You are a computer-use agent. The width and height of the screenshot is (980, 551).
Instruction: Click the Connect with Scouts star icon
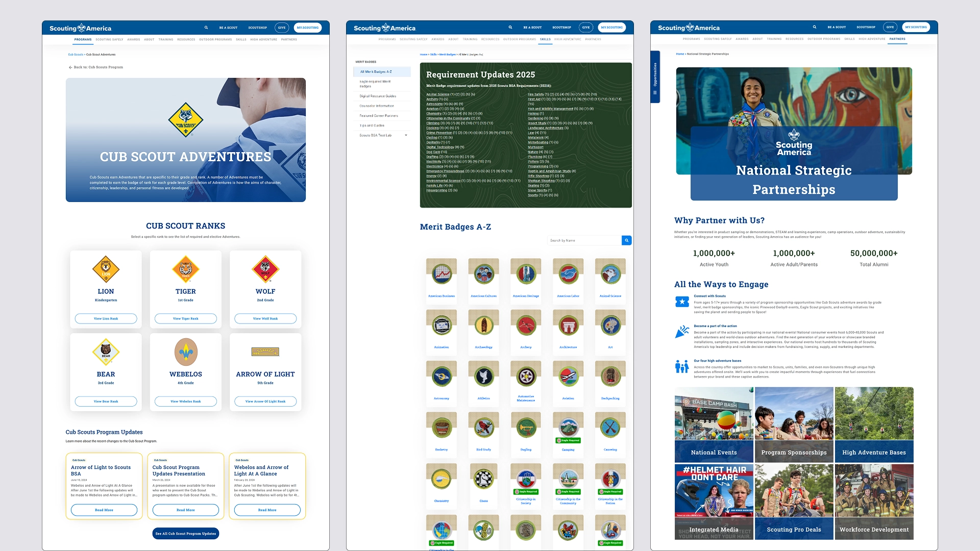[682, 302]
